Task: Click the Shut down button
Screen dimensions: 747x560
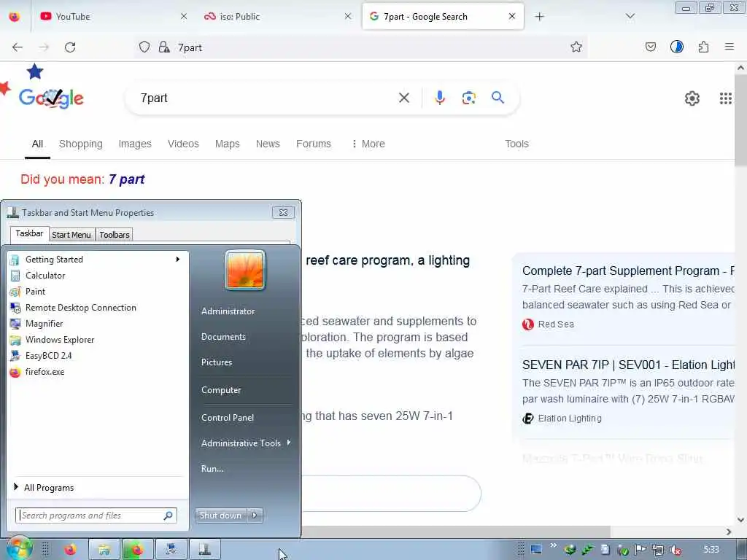Action: pyautogui.click(x=220, y=516)
